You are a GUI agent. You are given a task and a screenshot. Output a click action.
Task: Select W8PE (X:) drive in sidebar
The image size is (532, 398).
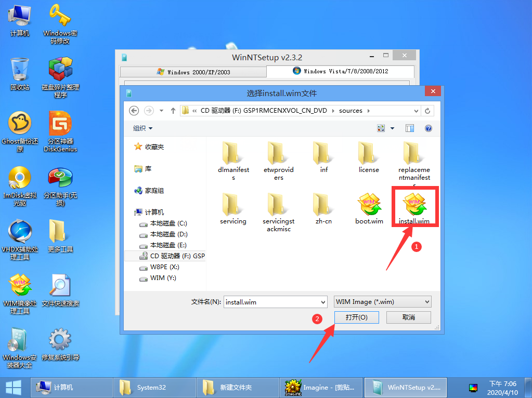point(164,267)
